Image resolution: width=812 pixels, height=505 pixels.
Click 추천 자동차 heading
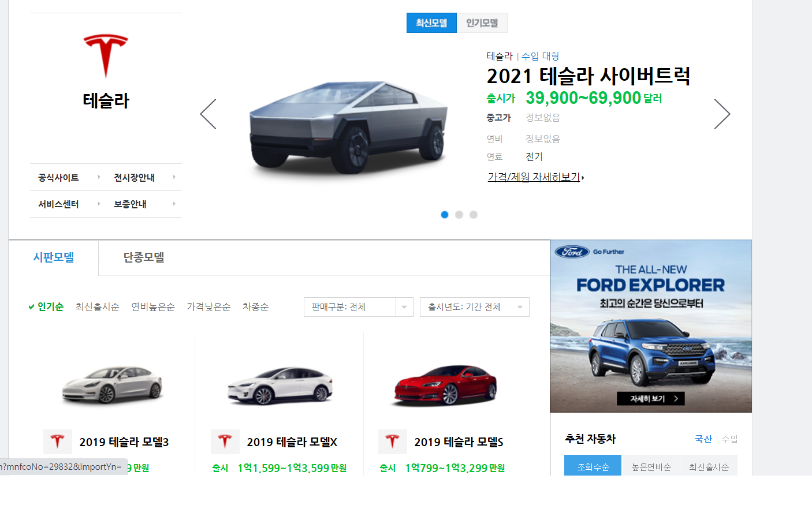tap(590, 439)
